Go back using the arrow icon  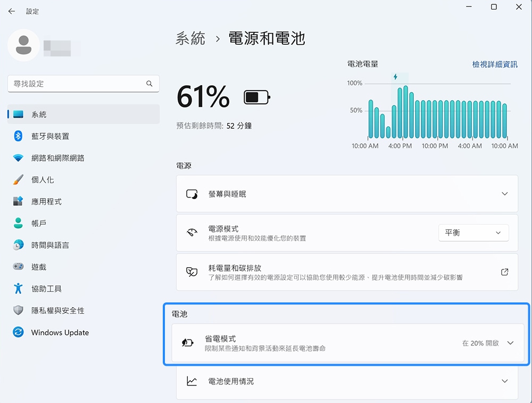pyautogui.click(x=12, y=11)
